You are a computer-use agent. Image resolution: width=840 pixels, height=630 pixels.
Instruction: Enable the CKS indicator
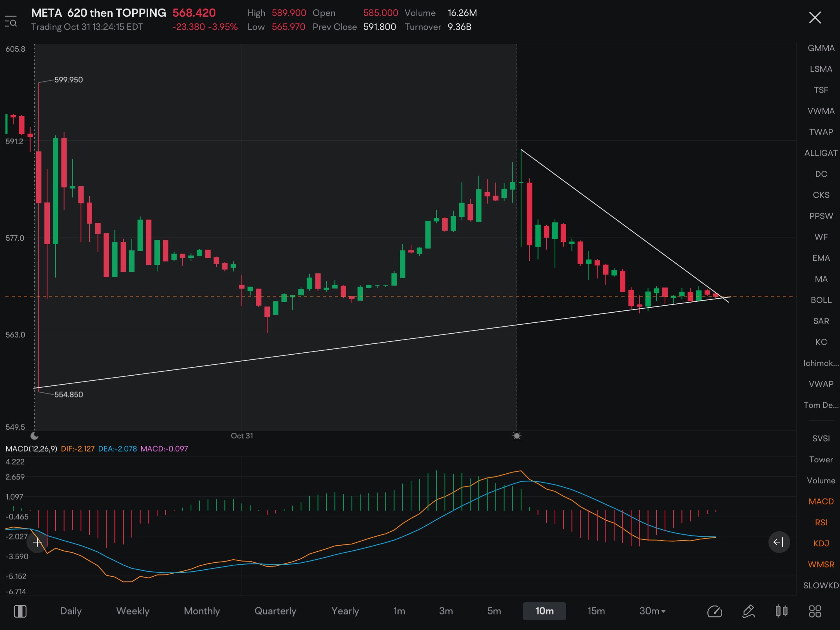click(821, 195)
